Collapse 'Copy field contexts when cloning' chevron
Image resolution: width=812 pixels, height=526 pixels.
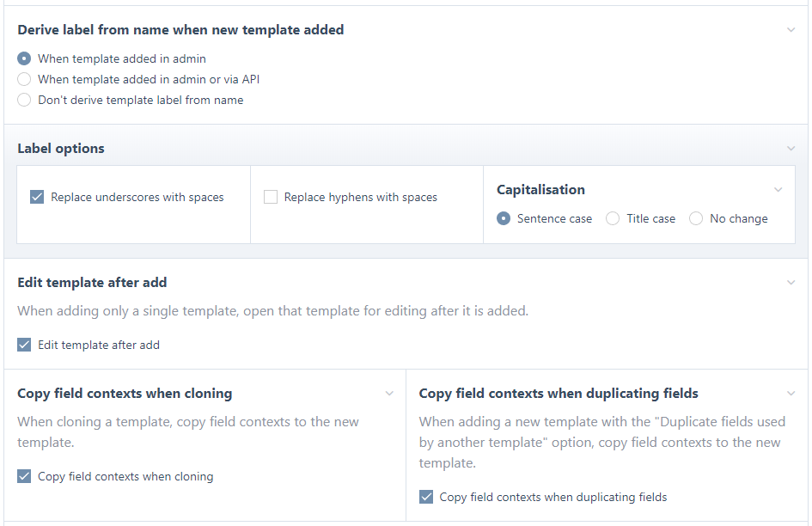[389, 394]
